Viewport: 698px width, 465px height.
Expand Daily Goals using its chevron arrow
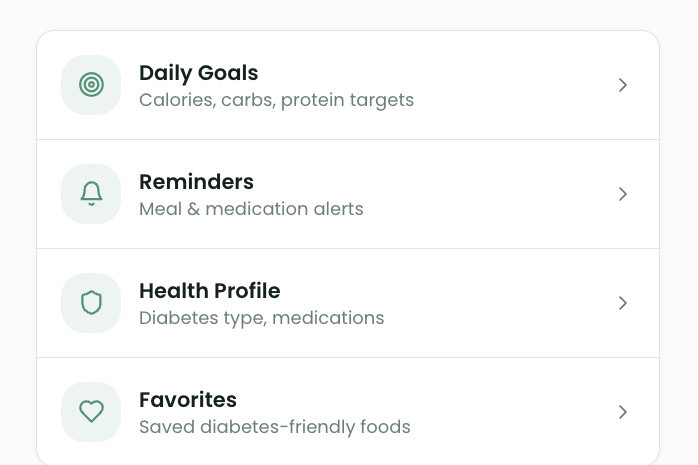click(x=623, y=85)
